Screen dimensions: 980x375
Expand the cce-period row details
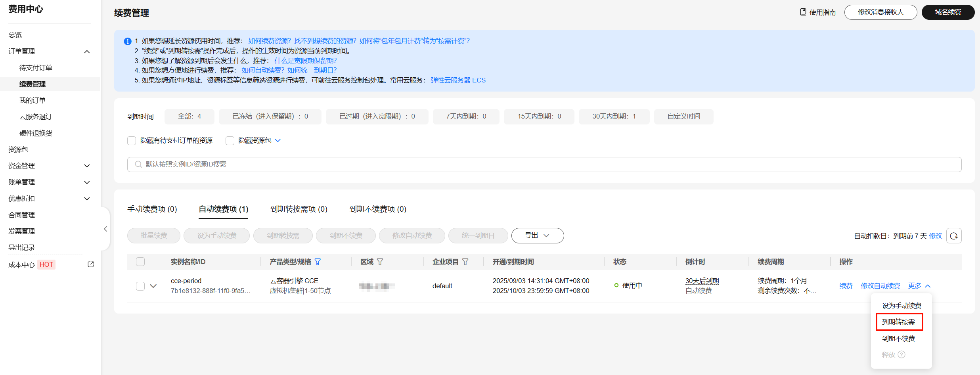pyautogui.click(x=153, y=286)
